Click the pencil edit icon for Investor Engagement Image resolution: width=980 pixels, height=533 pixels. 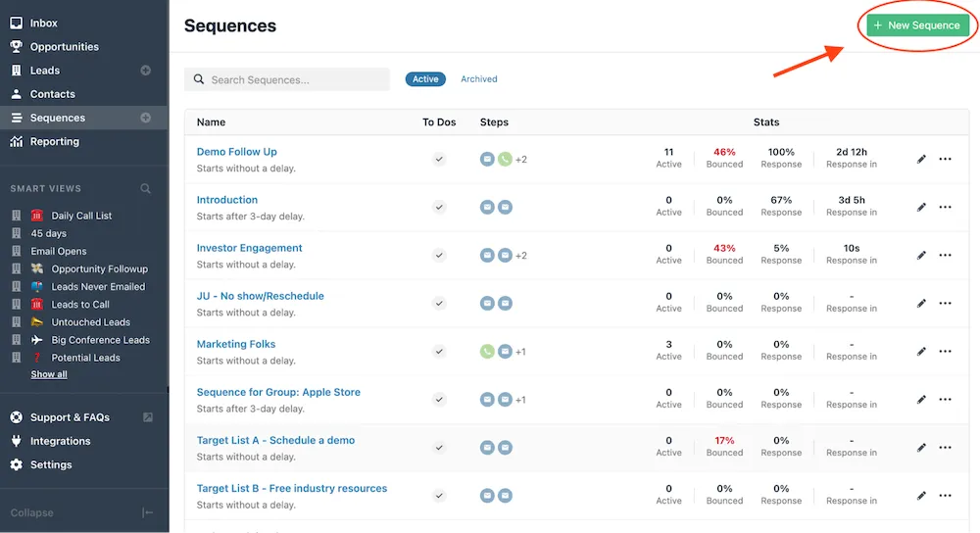click(921, 255)
